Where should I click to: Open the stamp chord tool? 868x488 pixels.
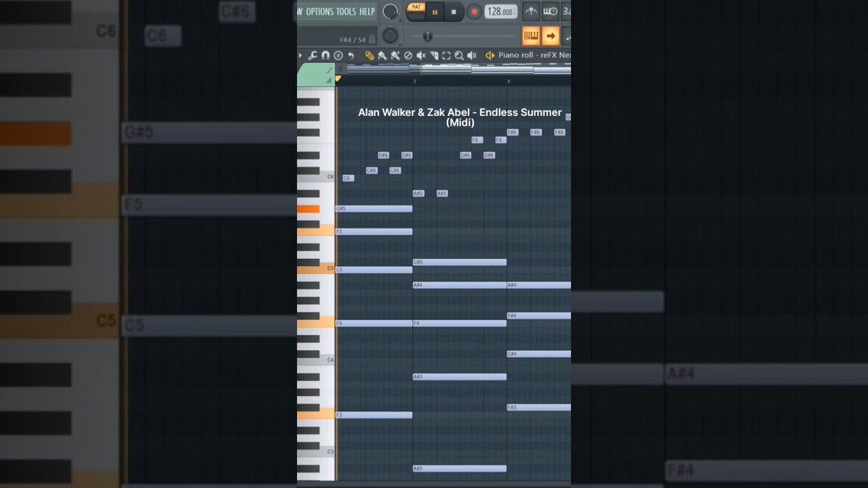pyautogui.click(x=338, y=56)
